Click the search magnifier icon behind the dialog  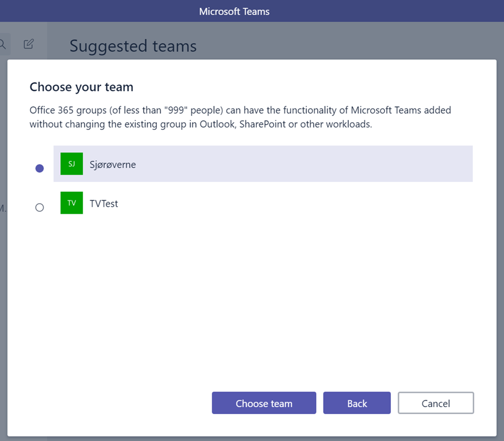click(x=2, y=44)
